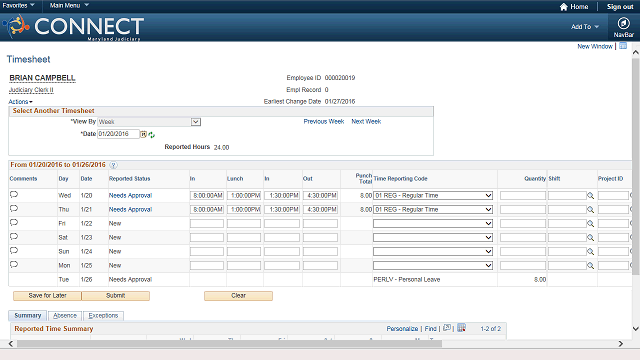The height and width of the screenshot is (360, 640).
Task: Look up Shift for Fri 1/22 row
Action: 590,224
